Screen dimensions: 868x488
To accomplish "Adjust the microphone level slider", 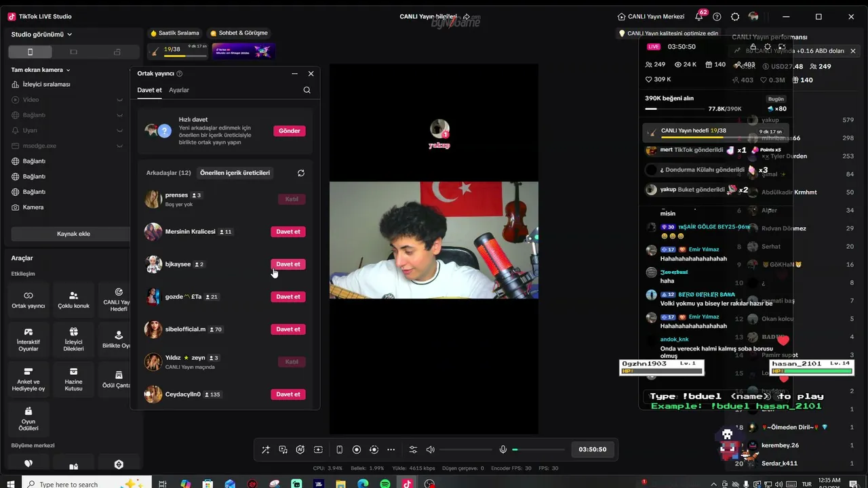I will [538, 449].
